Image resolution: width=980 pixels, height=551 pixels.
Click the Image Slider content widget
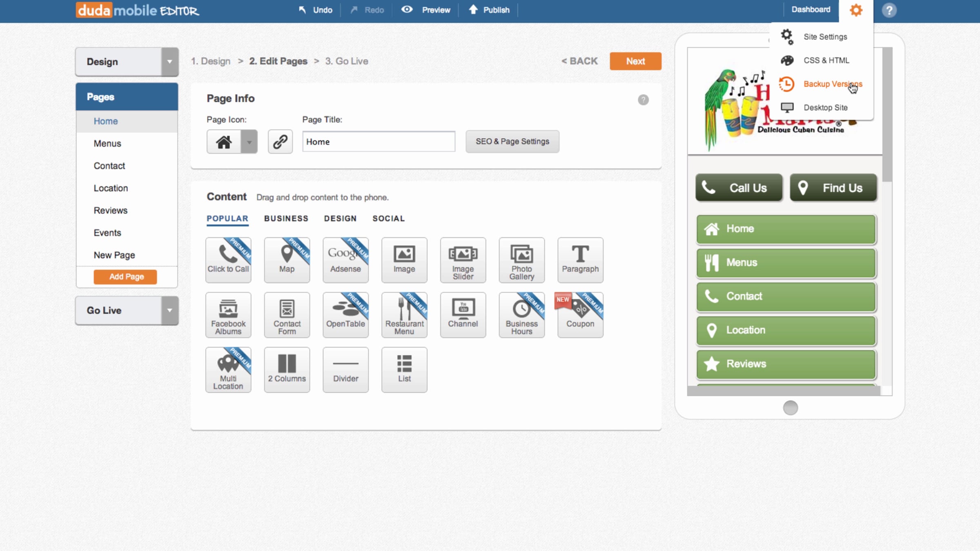[463, 260]
